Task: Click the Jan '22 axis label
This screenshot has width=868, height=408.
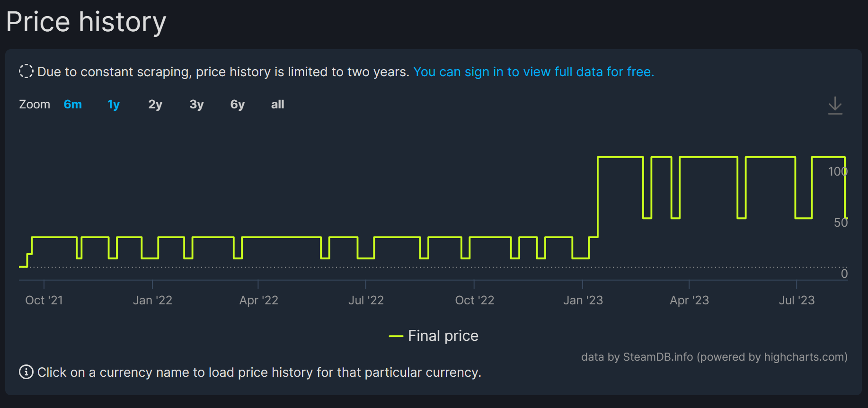Action: click(x=152, y=300)
